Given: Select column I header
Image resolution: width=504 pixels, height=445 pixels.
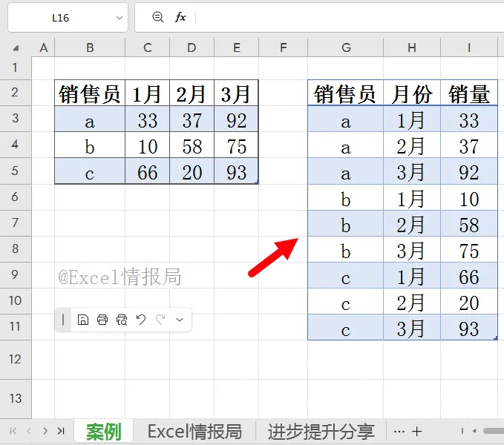Looking at the screenshot, I should pyautogui.click(x=469, y=48).
